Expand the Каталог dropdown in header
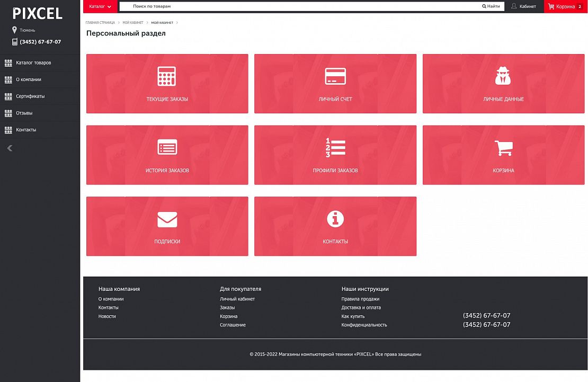This screenshot has height=382, width=588. pos(100,6)
